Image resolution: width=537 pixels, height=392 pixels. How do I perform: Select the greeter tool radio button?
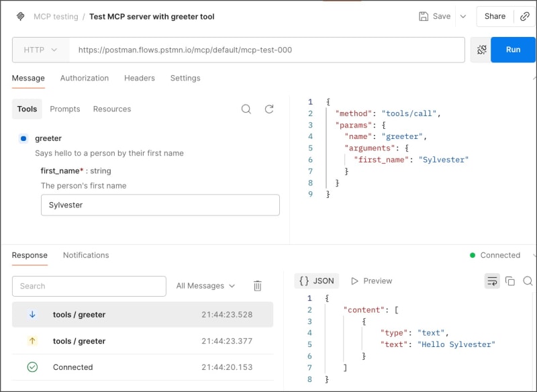pyautogui.click(x=23, y=138)
